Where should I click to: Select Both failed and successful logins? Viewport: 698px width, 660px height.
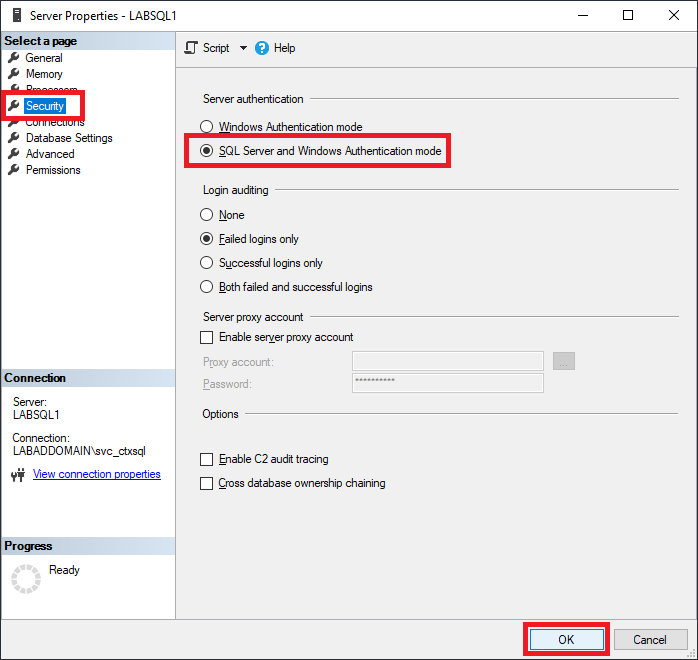(207, 287)
